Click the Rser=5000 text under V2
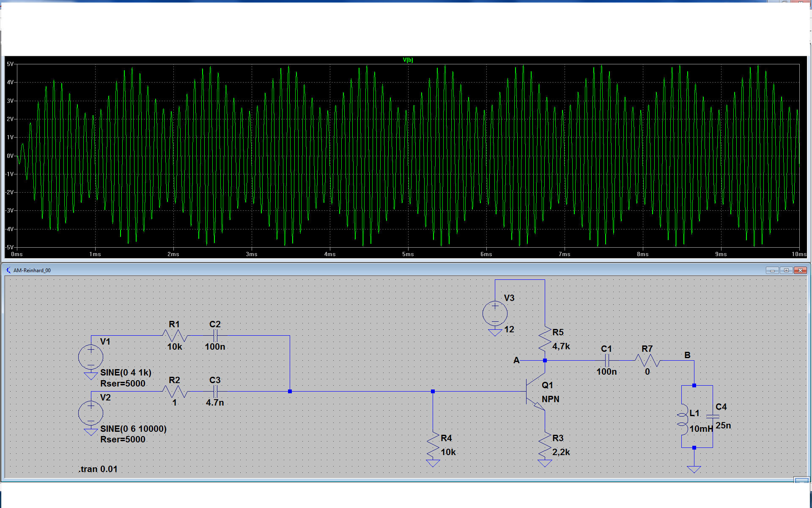This screenshot has height=508, width=812. point(123,439)
